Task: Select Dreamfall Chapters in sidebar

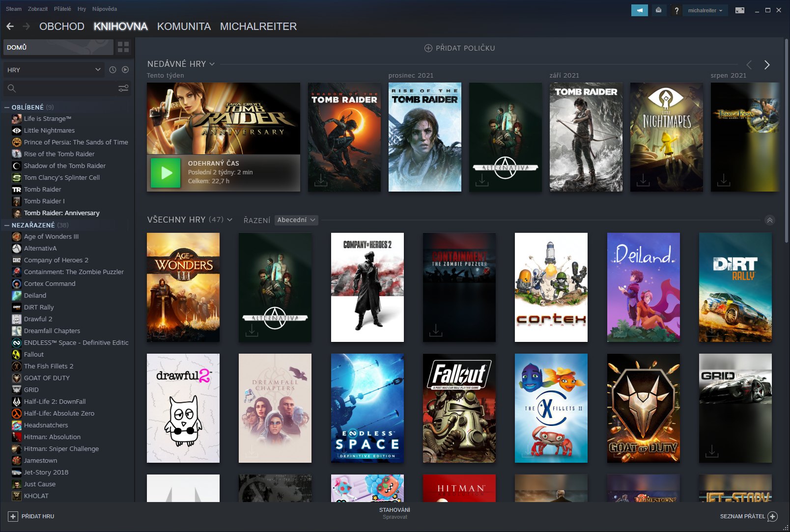Action: click(x=52, y=331)
